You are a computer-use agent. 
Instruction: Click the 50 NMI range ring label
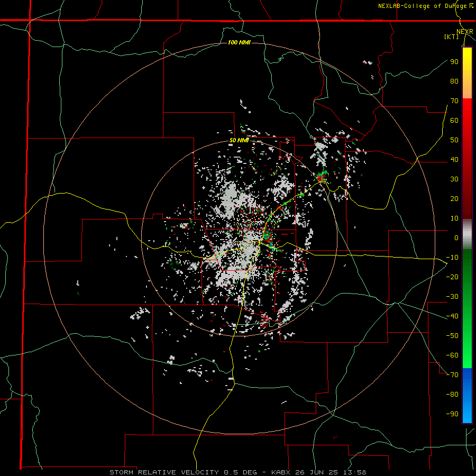coord(239,140)
